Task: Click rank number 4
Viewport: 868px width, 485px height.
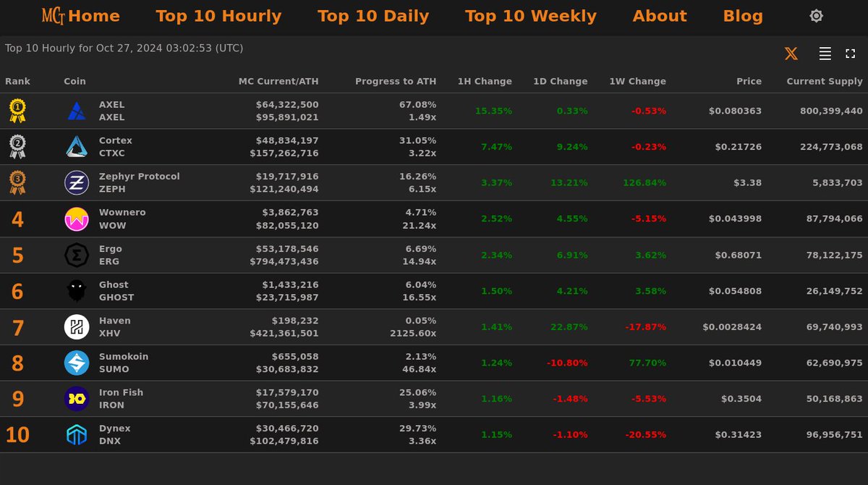Action: 17,219
